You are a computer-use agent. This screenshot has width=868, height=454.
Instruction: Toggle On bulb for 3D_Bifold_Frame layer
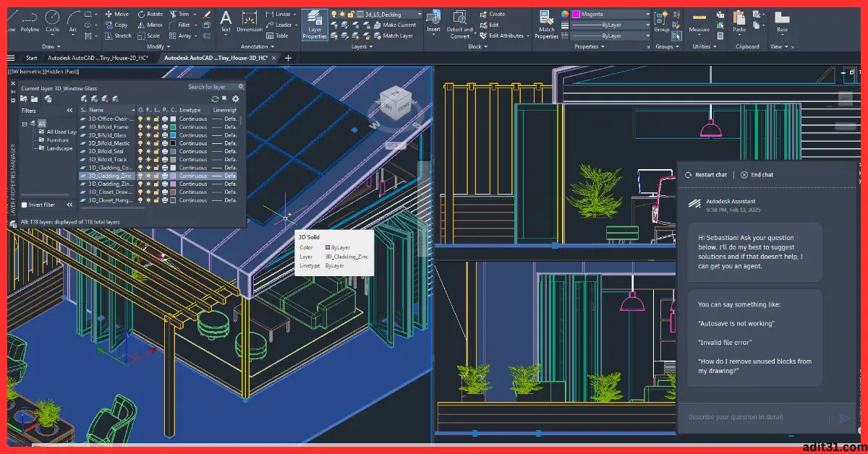[140, 127]
